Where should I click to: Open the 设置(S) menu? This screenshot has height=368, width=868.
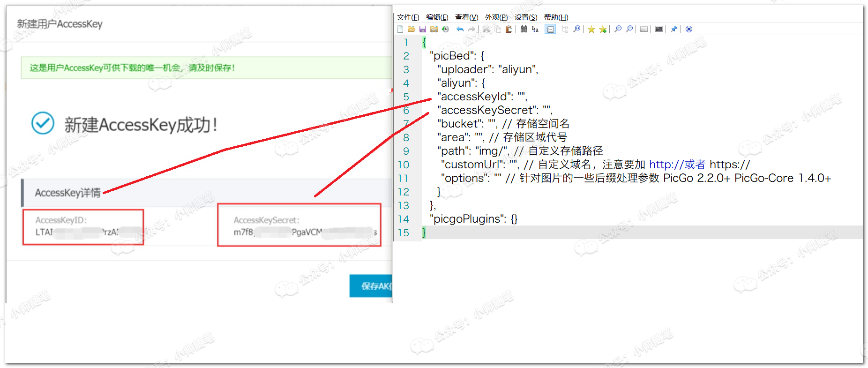point(526,17)
